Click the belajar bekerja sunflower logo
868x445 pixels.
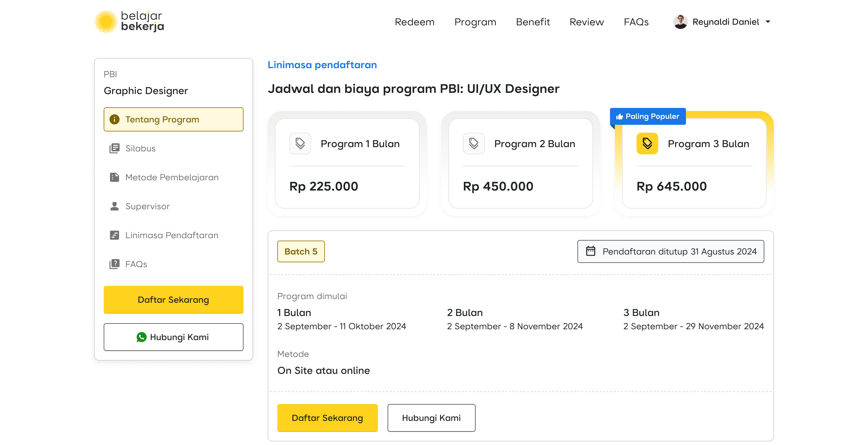pos(106,22)
